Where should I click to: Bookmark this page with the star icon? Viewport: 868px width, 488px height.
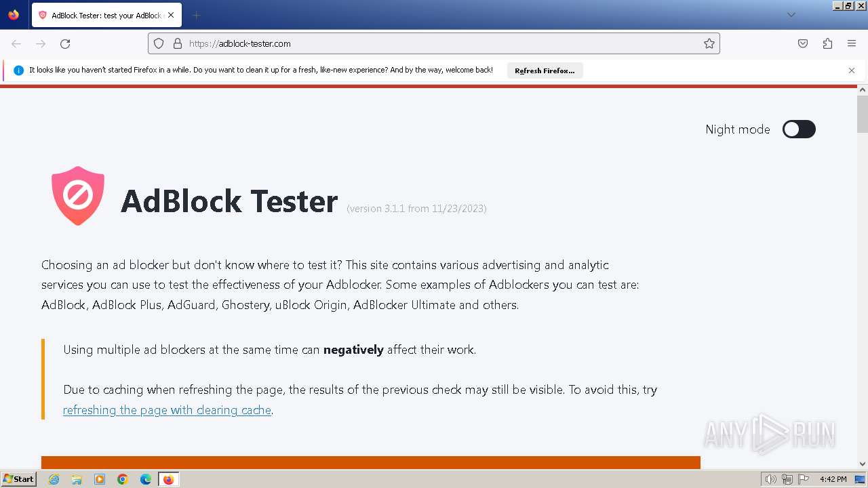click(709, 43)
